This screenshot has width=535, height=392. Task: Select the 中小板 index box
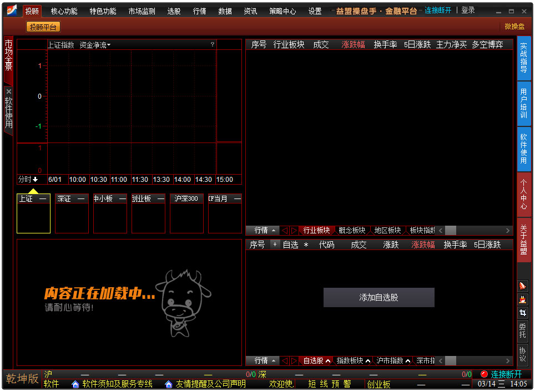coord(110,213)
